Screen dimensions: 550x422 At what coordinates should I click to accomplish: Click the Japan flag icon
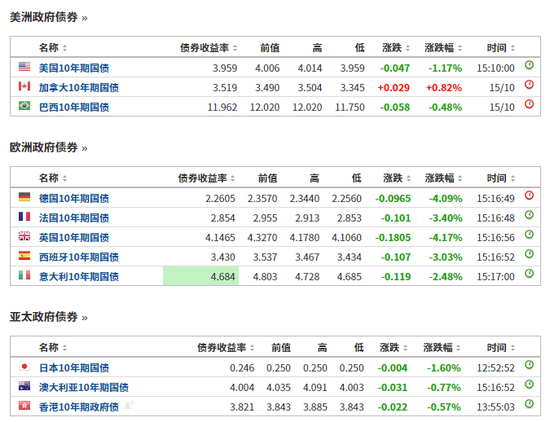coord(24,367)
